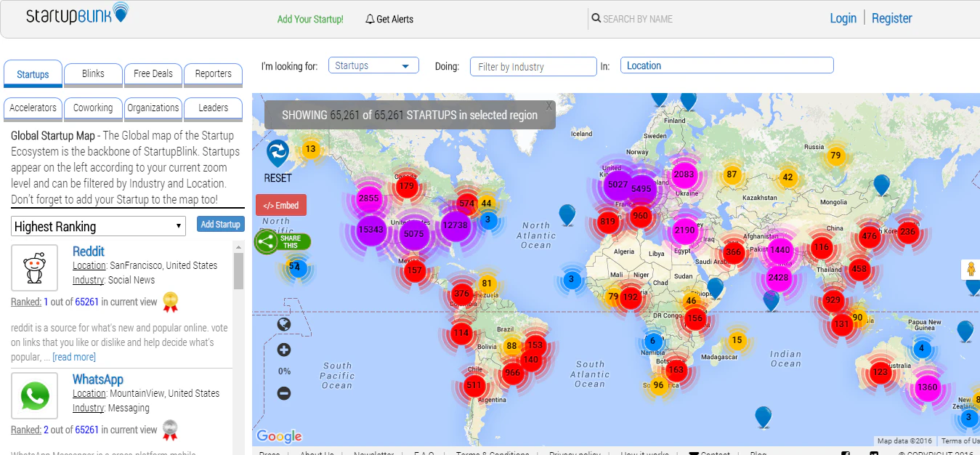Open the 966 cluster in South America

[513, 373]
